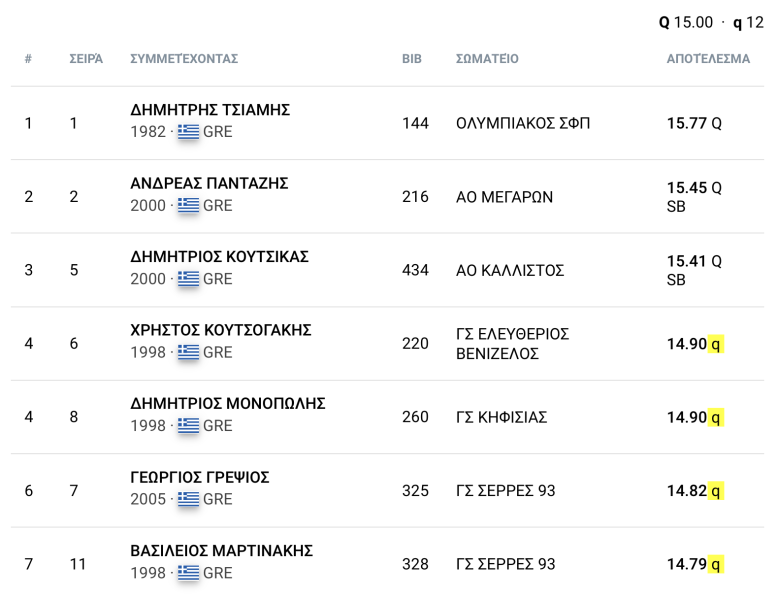Open athlete ΑΝΔΡΕΑΣ ΠΑΝΤΑΖΗΣ profile
777x600 pixels.
tap(209, 183)
